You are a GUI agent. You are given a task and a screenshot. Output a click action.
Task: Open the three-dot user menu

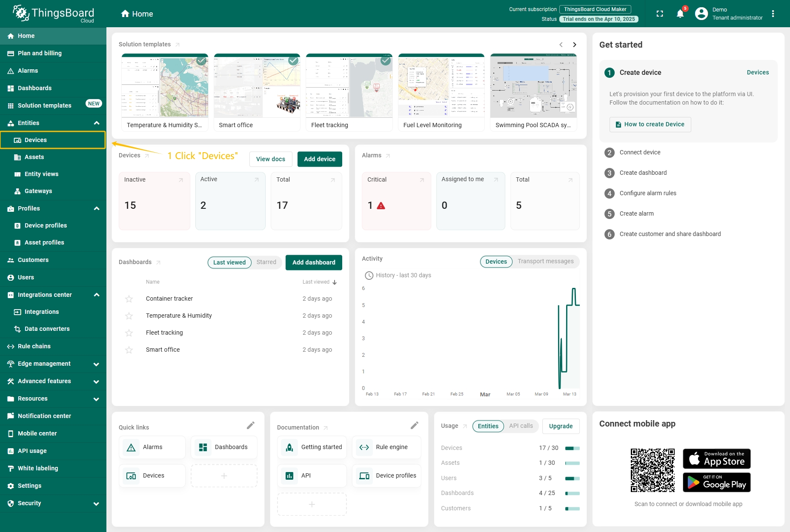pos(773,14)
